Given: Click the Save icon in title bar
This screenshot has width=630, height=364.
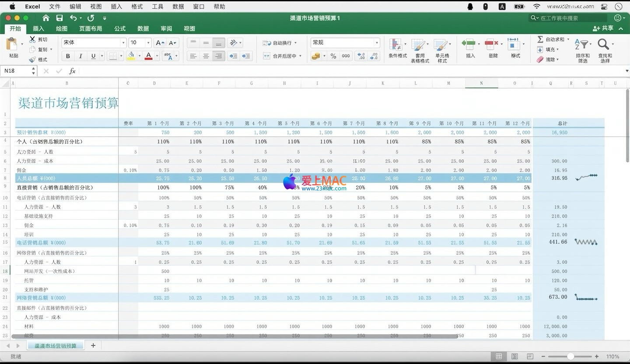Looking at the screenshot, I should pos(59,18).
